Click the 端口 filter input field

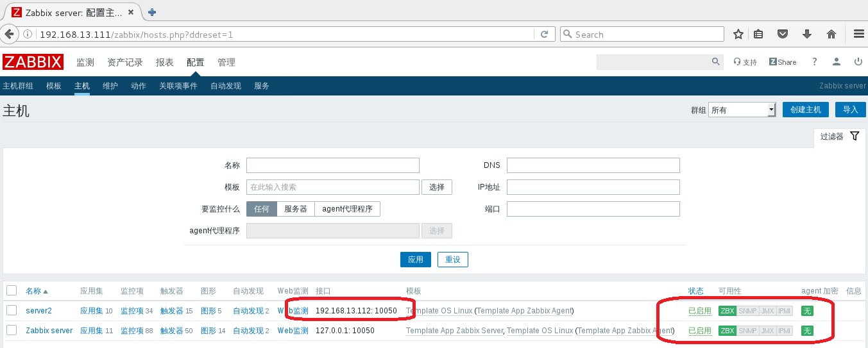(593, 209)
